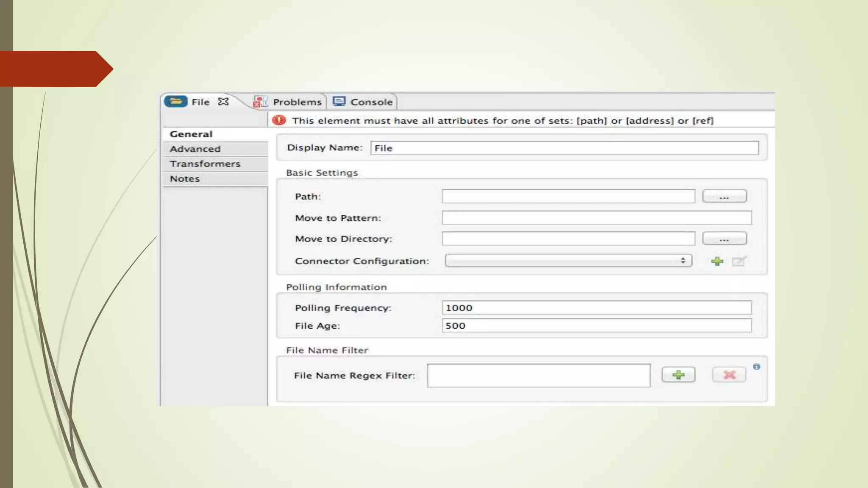This screenshot has width=868, height=488.
Task: Click the blue info icon near regex filter
Action: click(x=757, y=367)
